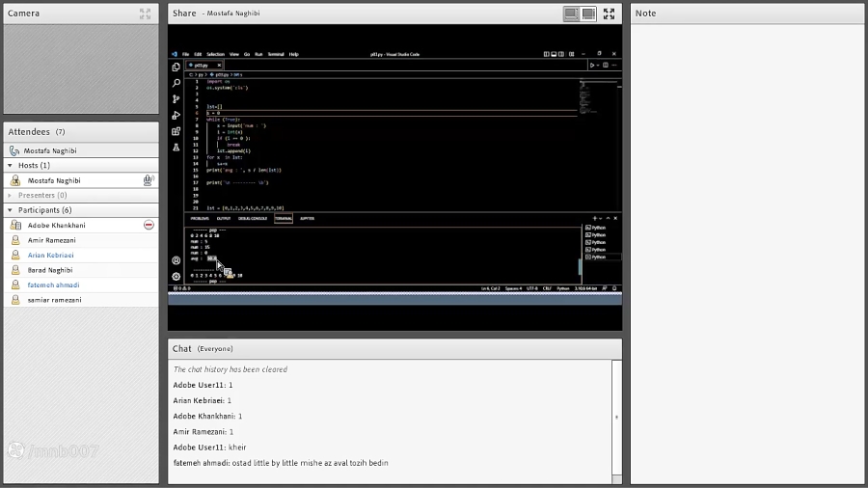Open the Run and Debug icon

pyautogui.click(x=176, y=115)
